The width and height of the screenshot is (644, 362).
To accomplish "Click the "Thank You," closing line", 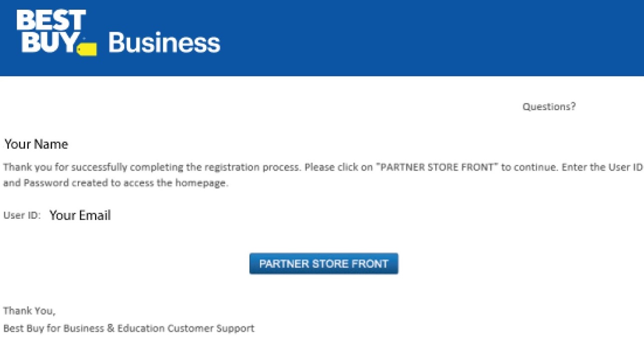I will (29, 311).
